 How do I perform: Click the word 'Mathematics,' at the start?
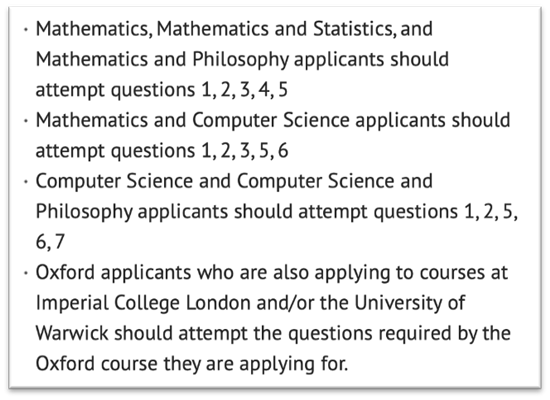[x=94, y=29]
